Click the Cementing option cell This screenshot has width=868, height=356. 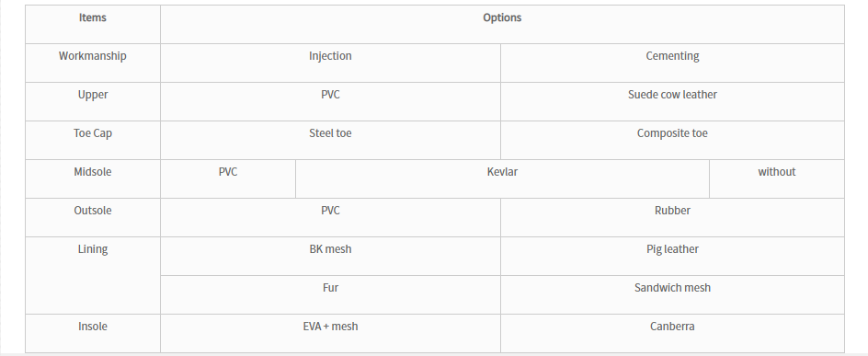[x=672, y=63]
